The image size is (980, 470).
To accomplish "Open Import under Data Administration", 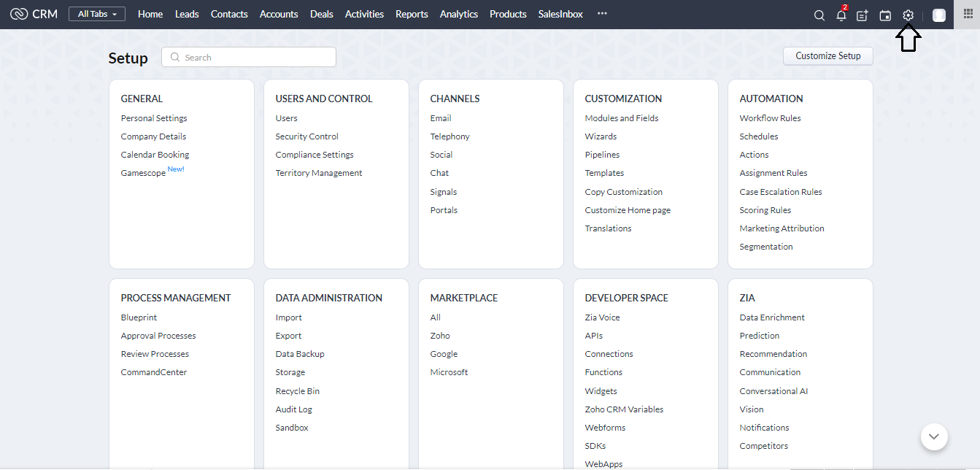I will tap(288, 317).
